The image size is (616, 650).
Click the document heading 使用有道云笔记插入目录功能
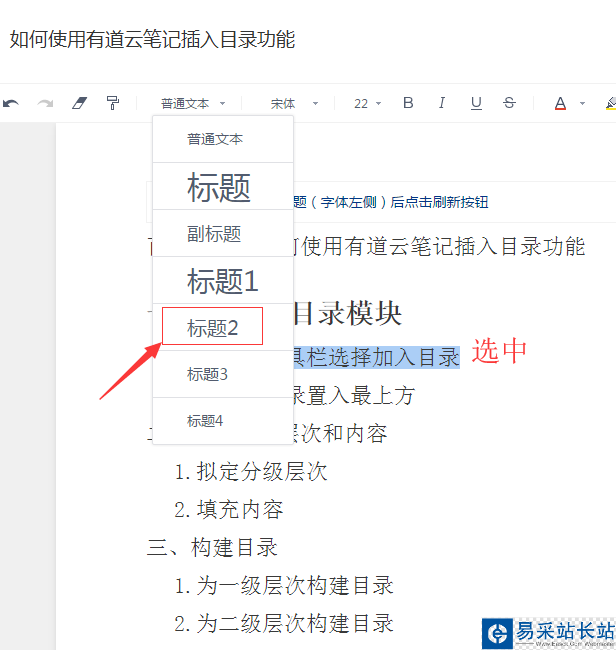click(x=443, y=246)
